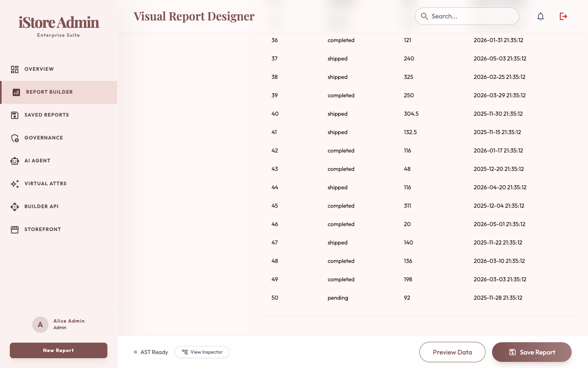Screen dimensions: 588x368
Task: Click the Alice Admin avatar
Action: (x=40, y=325)
